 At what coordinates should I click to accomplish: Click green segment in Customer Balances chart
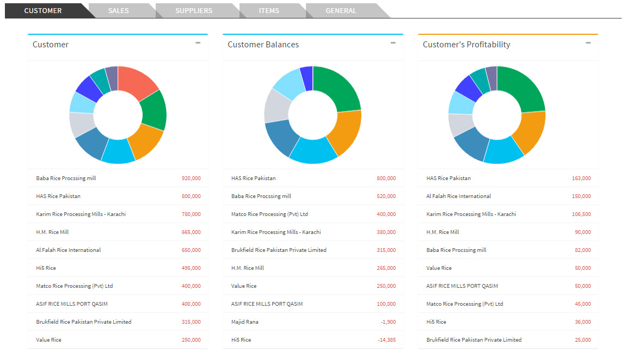click(338, 88)
